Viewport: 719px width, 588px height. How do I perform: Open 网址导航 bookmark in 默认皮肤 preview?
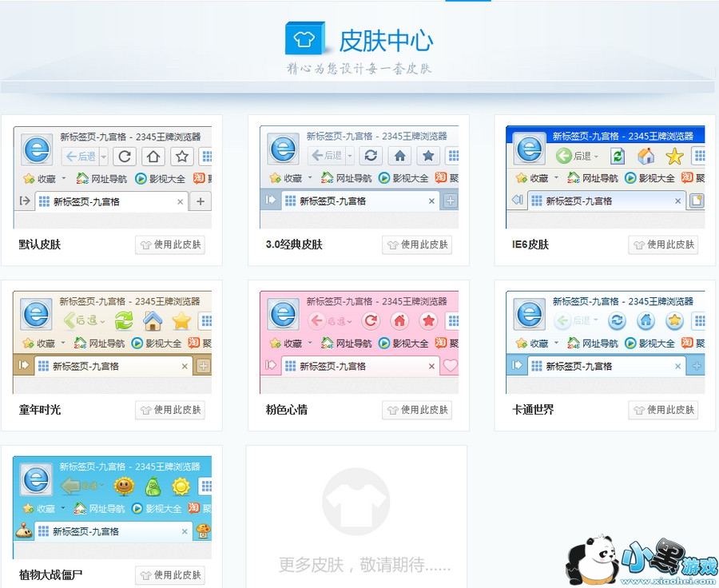[101, 178]
